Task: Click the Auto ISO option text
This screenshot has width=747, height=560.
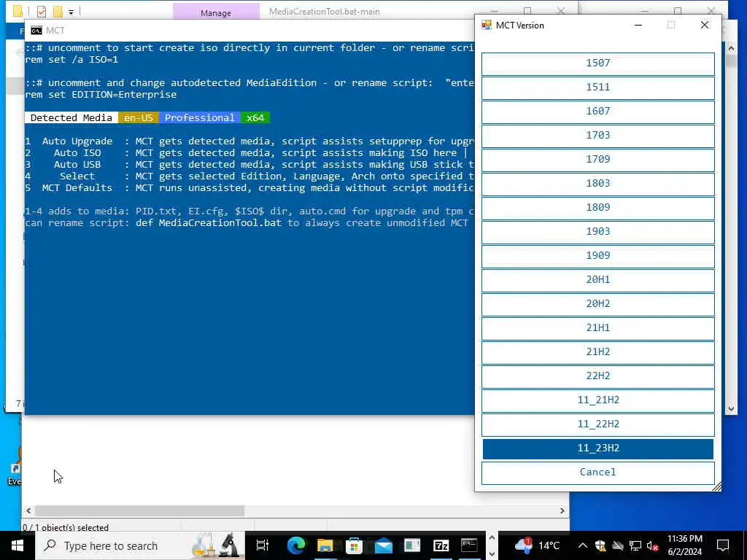Action: 77,153
